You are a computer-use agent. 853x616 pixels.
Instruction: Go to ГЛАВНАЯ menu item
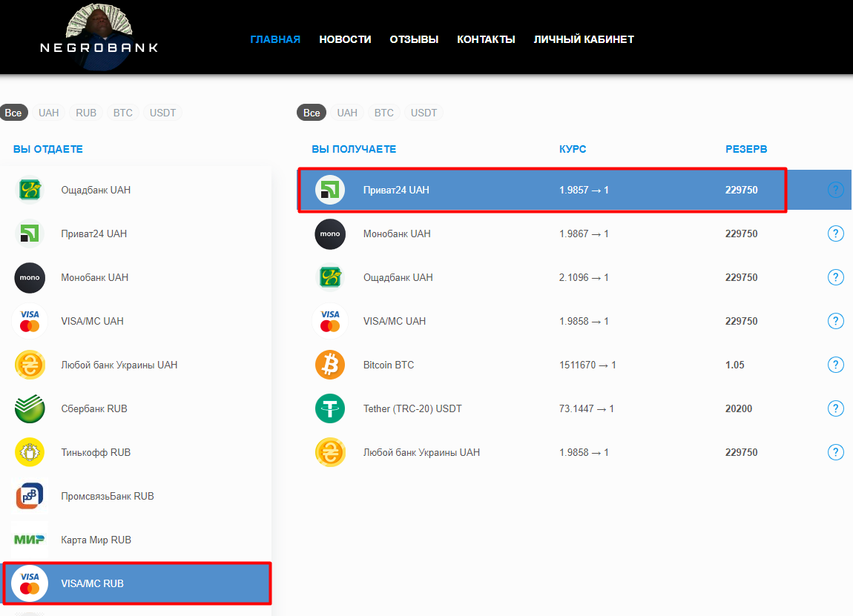click(275, 39)
